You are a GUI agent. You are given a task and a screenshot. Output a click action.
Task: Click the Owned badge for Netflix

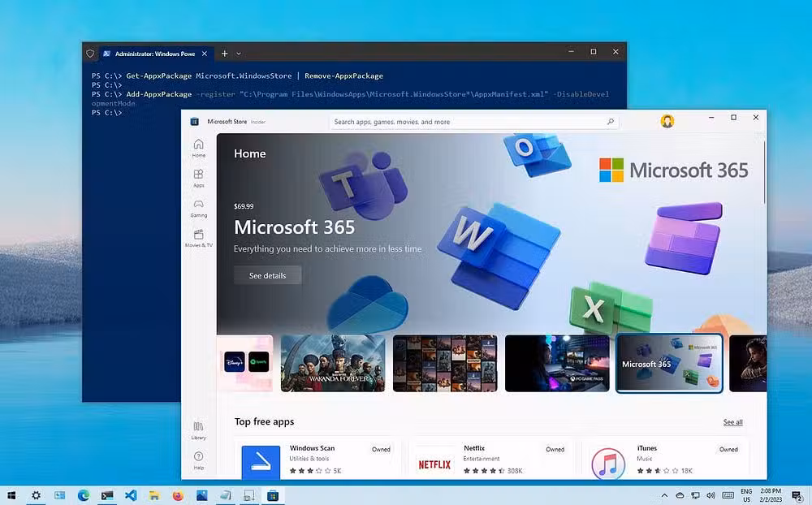click(x=555, y=449)
